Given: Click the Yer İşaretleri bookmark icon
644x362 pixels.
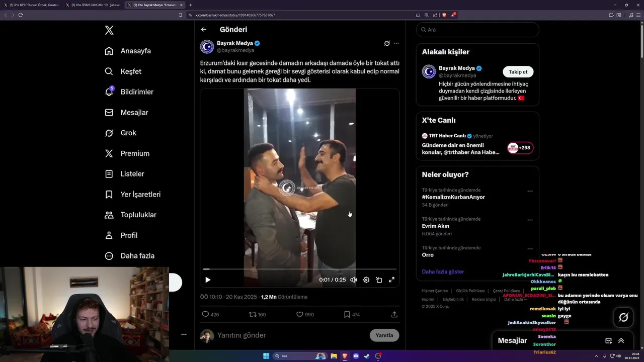Looking at the screenshot, I should point(109,194).
